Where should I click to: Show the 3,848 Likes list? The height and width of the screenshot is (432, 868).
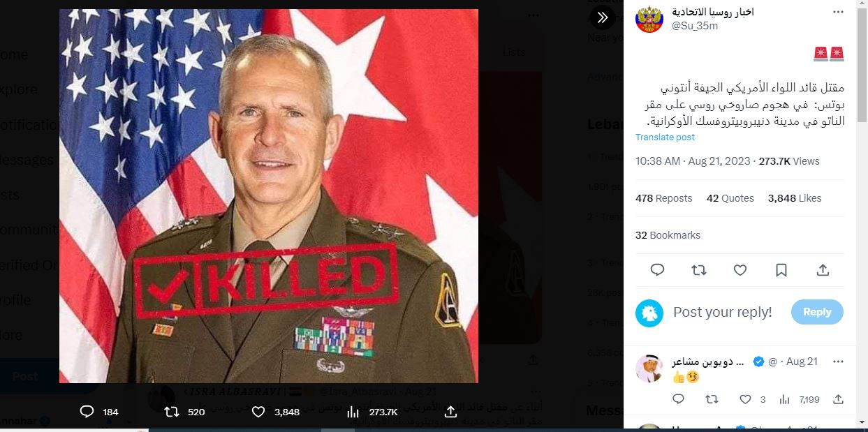point(794,198)
